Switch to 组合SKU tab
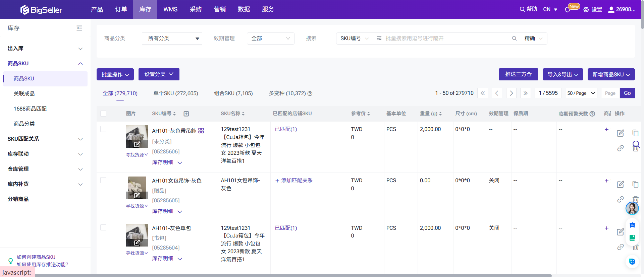The height and width of the screenshot is (277, 644). tap(233, 93)
